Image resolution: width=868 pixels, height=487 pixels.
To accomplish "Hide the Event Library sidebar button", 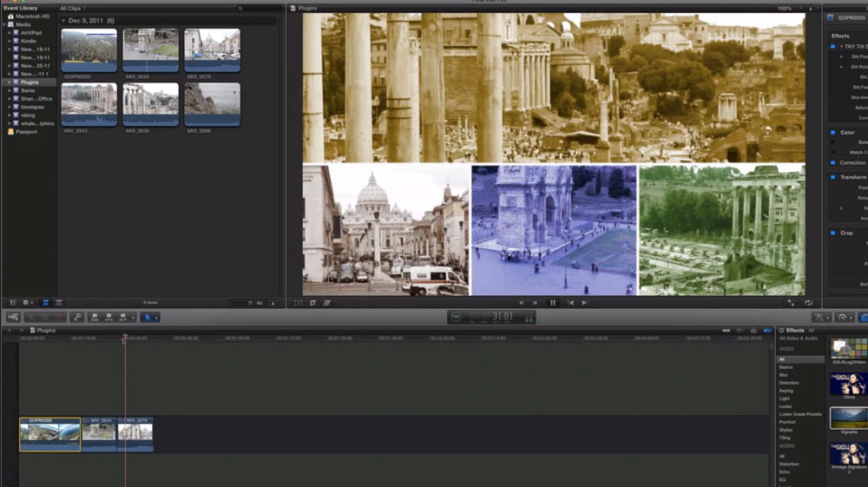I will click(13, 303).
